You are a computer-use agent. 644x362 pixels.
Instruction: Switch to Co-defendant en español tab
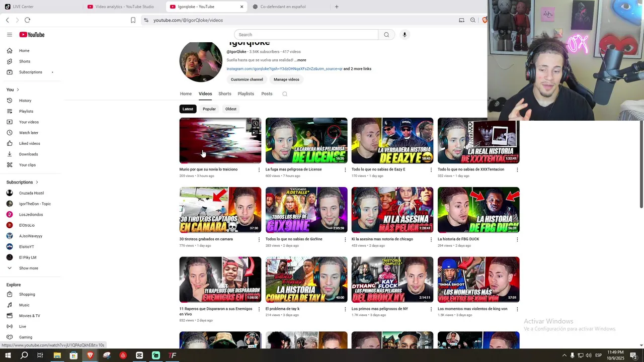pos(289,7)
